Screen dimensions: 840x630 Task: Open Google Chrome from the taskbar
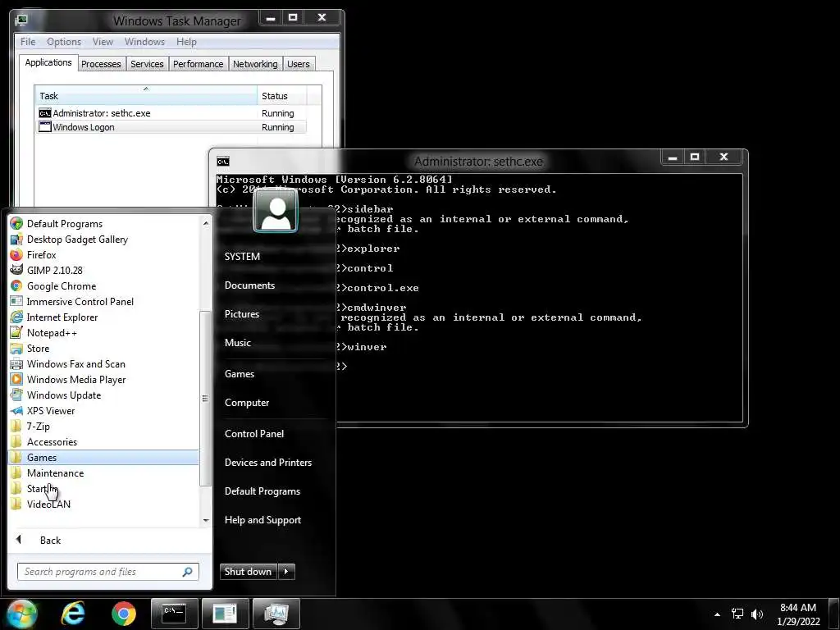124,614
